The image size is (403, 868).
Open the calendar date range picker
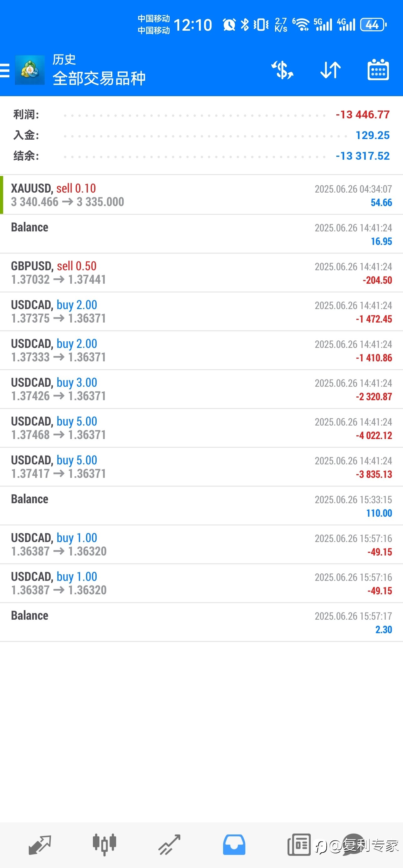tap(378, 70)
